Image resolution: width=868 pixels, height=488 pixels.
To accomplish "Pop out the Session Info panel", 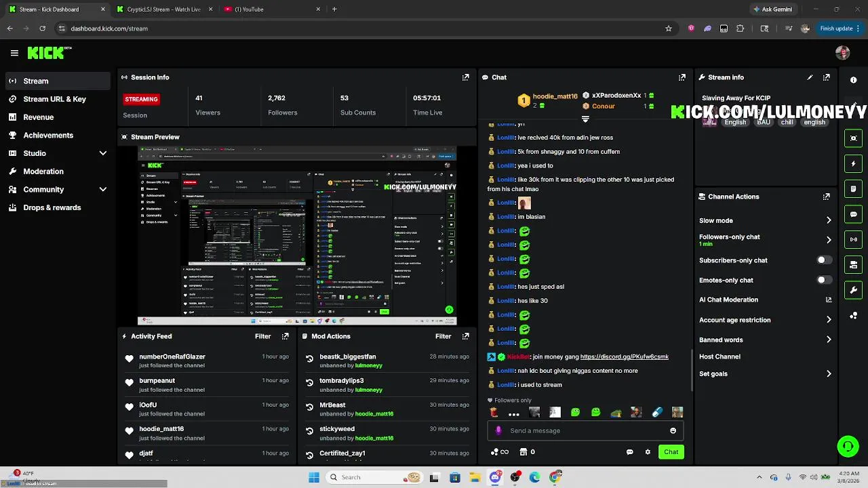I will (x=465, y=77).
